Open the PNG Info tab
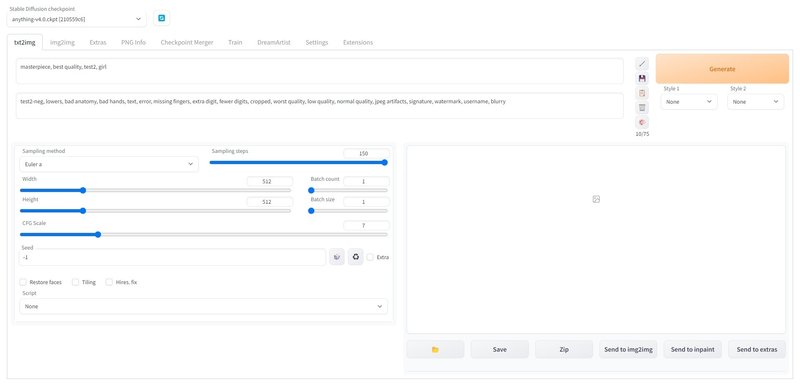The width and height of the screenshot is (800, 387). (133, 42)
